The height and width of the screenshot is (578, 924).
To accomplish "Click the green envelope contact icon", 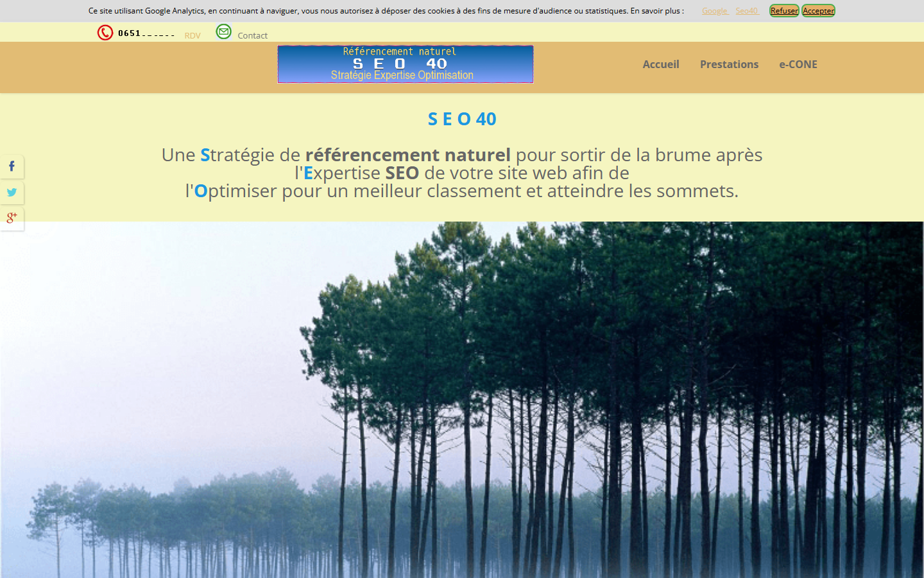I will 223,31.
